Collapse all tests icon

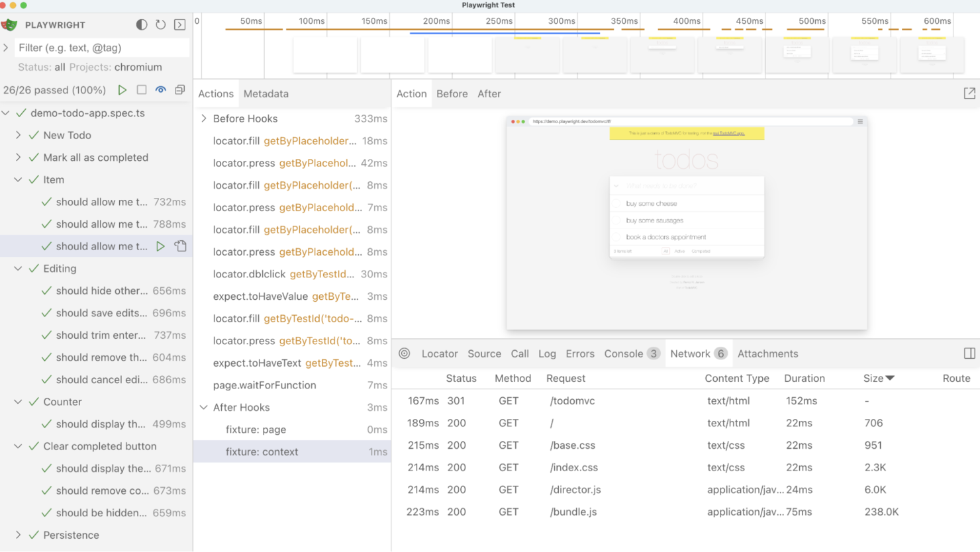click(179, 89)
